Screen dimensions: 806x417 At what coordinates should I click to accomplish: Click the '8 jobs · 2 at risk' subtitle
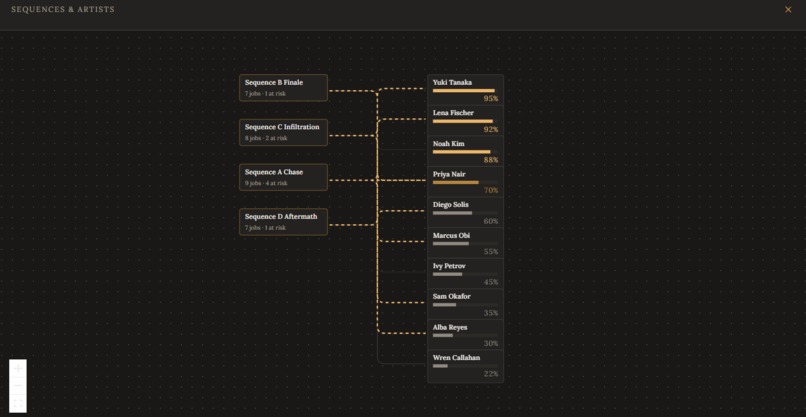click(266, 138)
